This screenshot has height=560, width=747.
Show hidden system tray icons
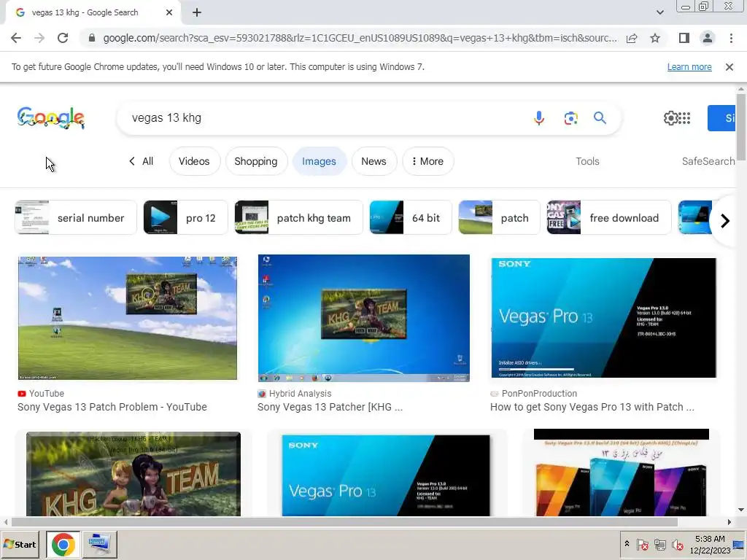click(x=627, y=544)
